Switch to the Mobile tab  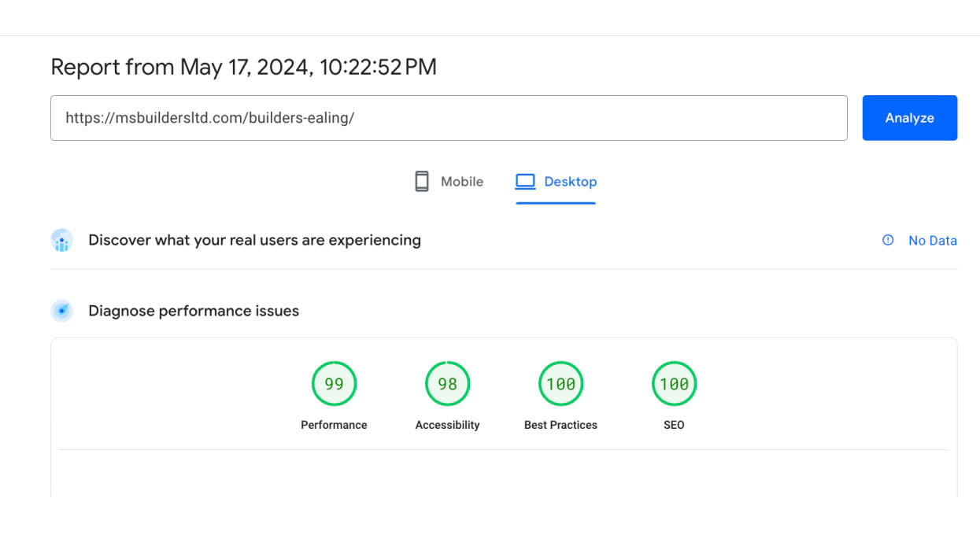pos(461,182)
